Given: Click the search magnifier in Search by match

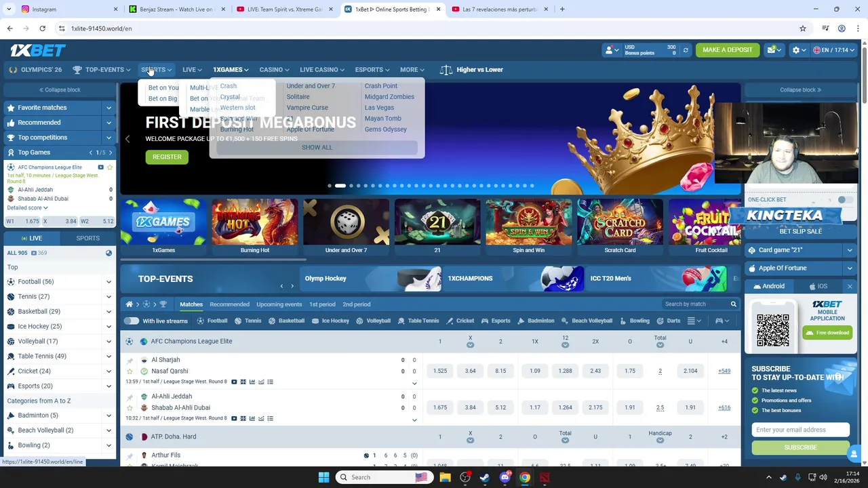Looking at the screenshot, I should (733, 304).
